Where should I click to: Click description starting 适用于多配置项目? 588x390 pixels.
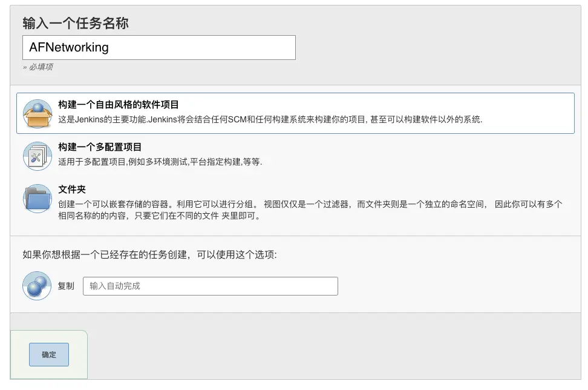point(160,162)
